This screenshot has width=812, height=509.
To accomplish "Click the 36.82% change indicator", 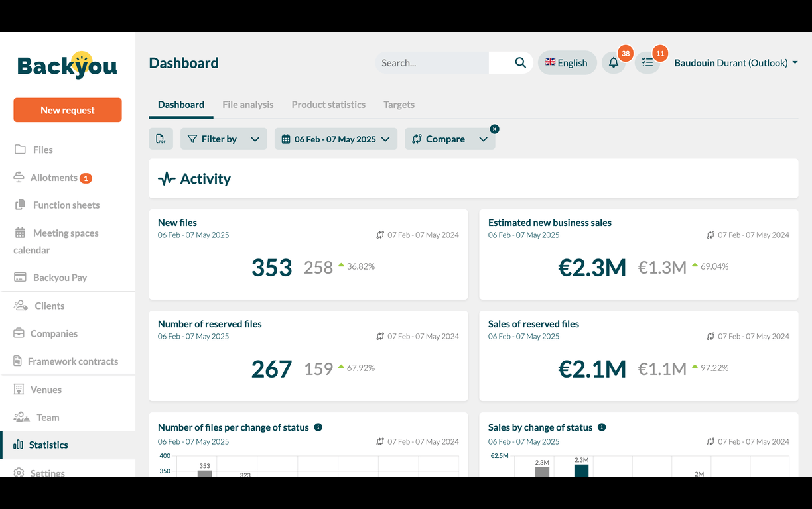I will point(356,266).
